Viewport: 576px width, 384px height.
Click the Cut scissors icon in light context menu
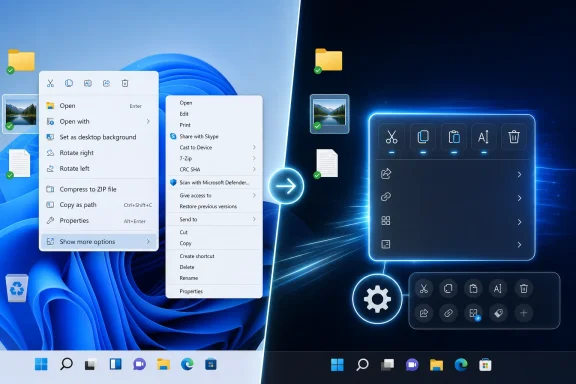point(50,83)
